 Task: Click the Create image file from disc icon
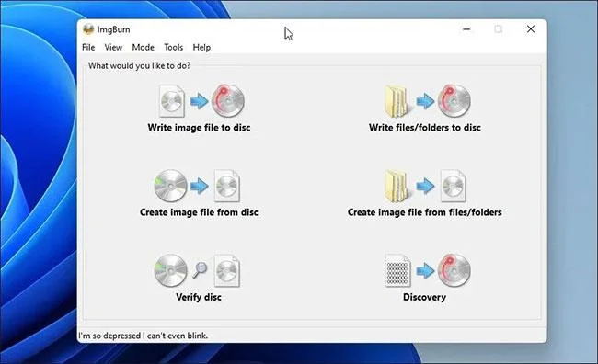[197, 186]
